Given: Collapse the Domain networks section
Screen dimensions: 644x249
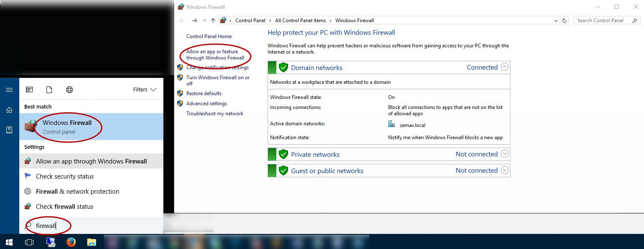Looking at the screenshot, I should [x=505, y=67].
